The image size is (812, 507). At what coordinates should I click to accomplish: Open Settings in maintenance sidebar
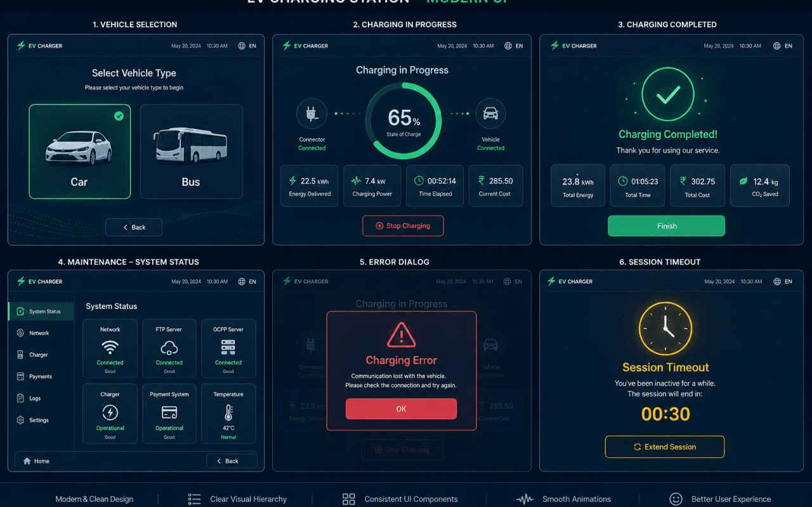[x=32, y=420]
